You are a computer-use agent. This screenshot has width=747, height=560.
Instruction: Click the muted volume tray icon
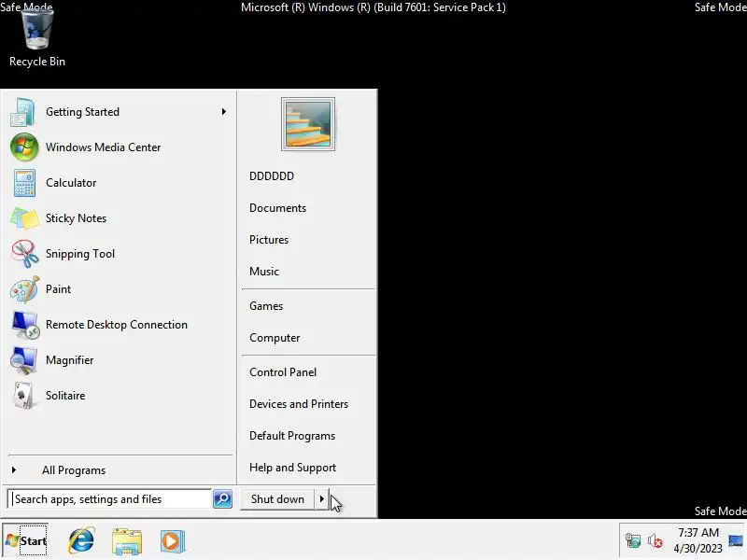(655, 541)
